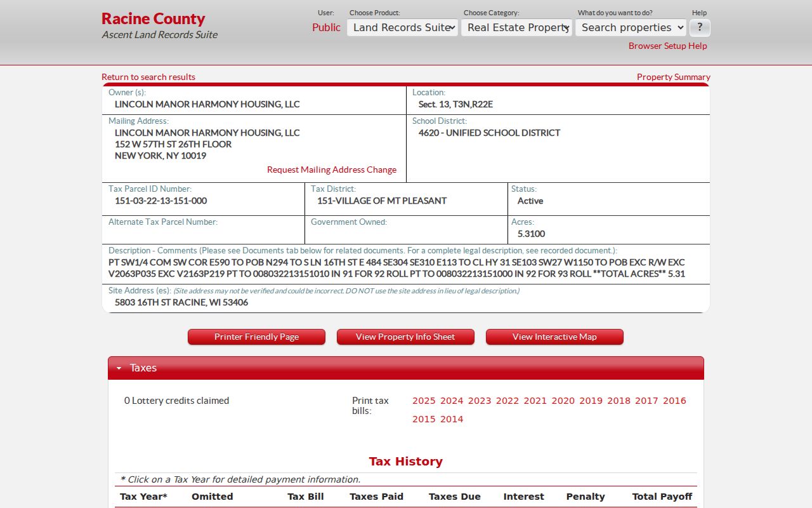Select the Racine County site title
The width and height of the screenshot is (812, 508).
[154, 18]
